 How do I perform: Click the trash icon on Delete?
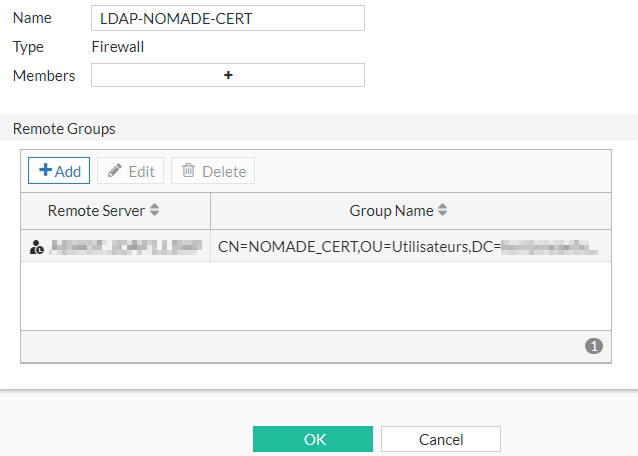[x=188, y=171]
